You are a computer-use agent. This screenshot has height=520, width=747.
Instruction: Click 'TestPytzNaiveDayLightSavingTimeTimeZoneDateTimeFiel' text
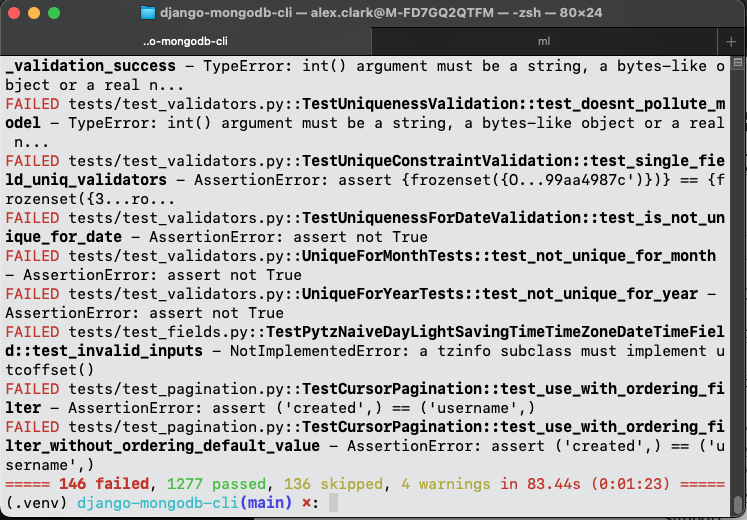tap(495, 332)
